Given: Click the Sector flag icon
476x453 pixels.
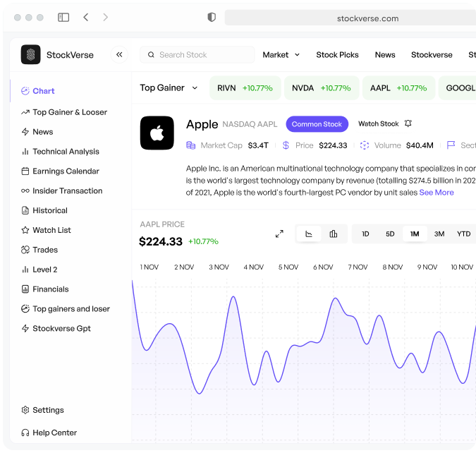Looking at the screenshot, I should (x=451, y=145).
